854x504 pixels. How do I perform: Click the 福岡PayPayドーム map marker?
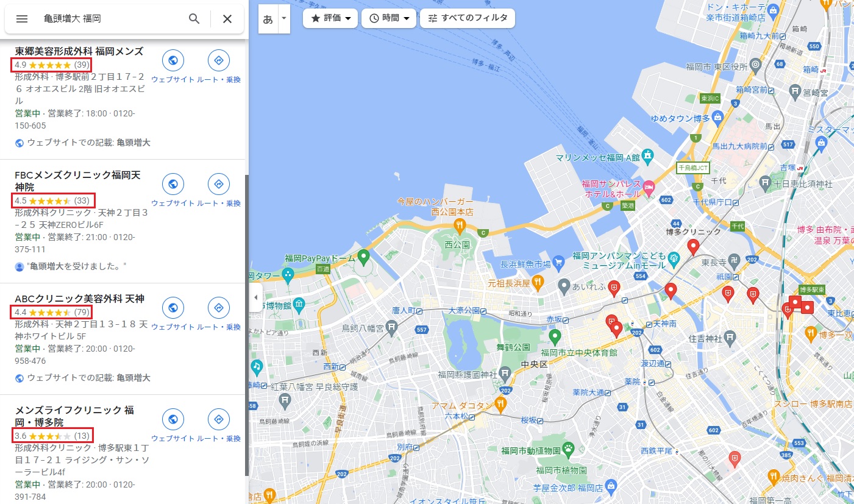364,256
